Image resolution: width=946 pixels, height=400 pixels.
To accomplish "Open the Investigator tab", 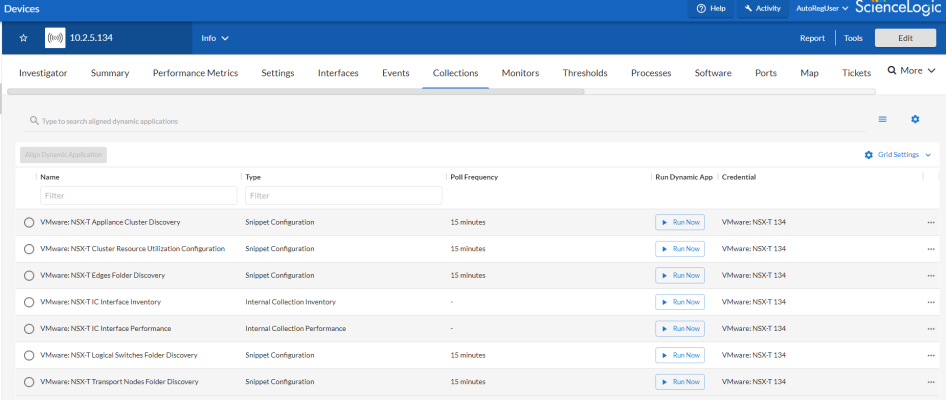I will (43, 73).
